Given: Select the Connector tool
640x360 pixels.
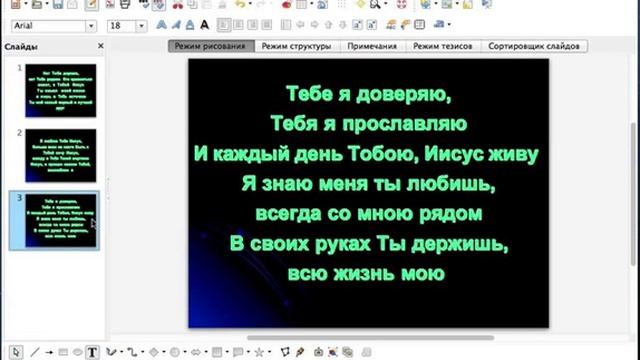Looking at the screenshot, I should pos(131,352).
